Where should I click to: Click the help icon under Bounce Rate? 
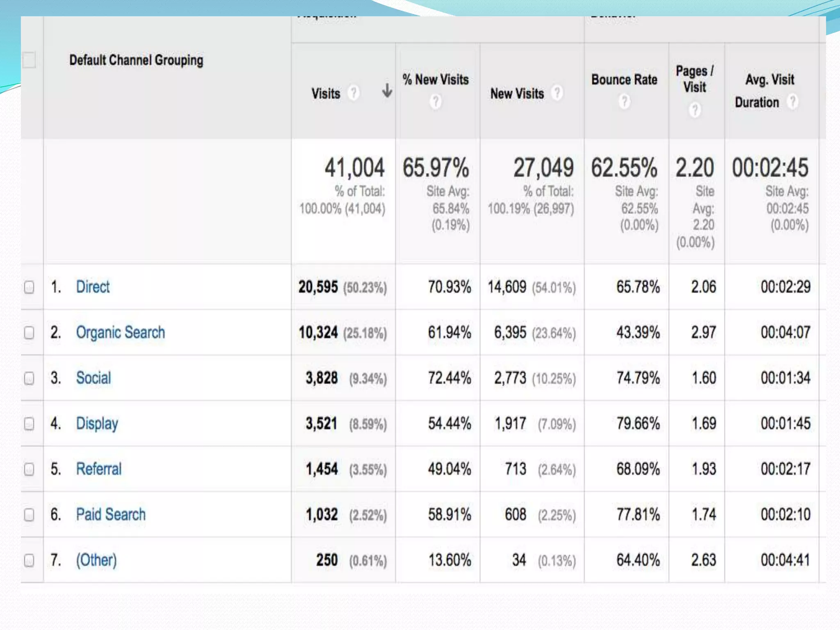click(x=624, y=101)
